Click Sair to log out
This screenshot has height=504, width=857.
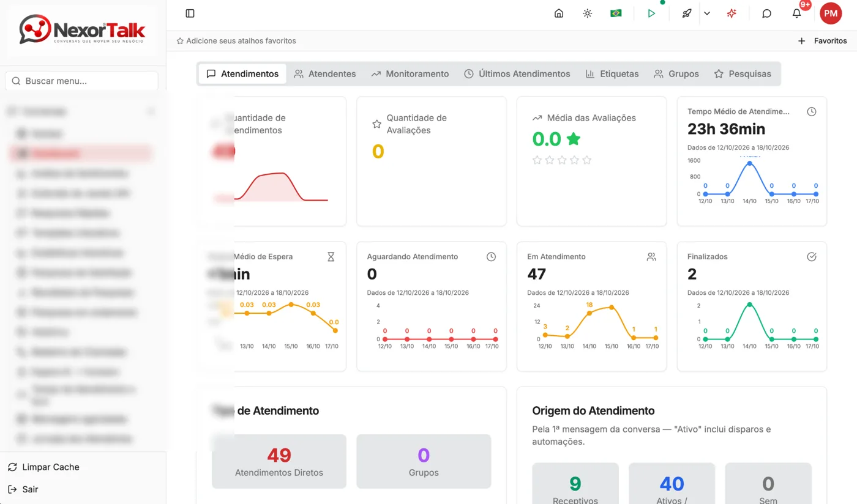coord(30,489)
